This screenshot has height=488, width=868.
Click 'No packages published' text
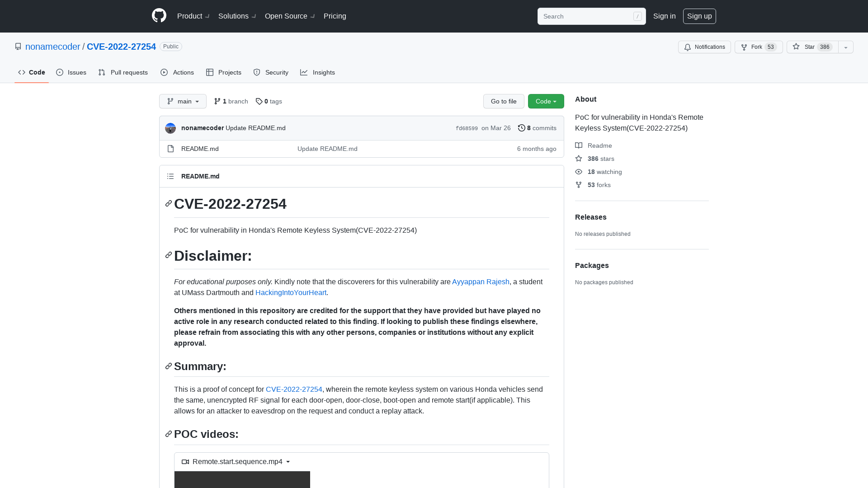(604, 282)
